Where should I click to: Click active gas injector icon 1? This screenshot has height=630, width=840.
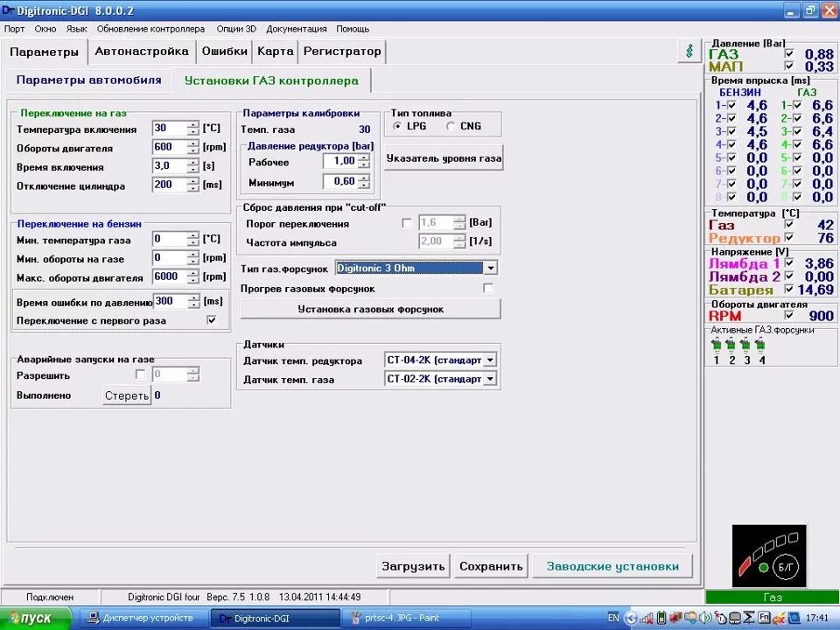click(x=717, y=345)
